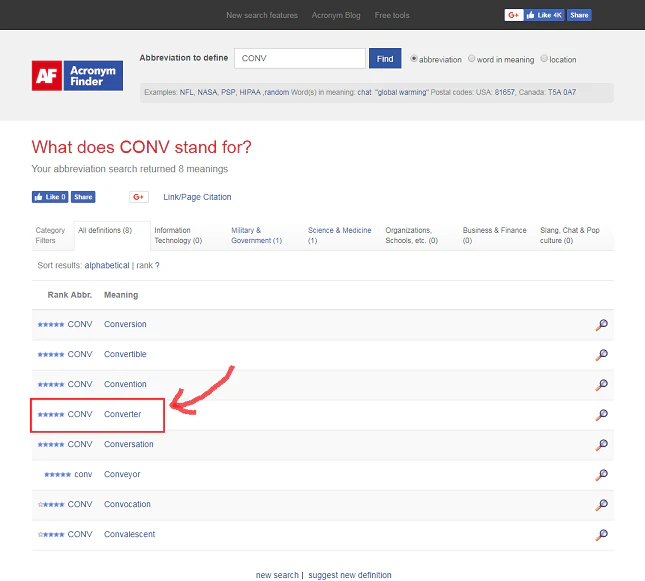This screenshot has width=645, height=581.
Task: Click the "global warming" example link
Action: (x=402, y=92)
